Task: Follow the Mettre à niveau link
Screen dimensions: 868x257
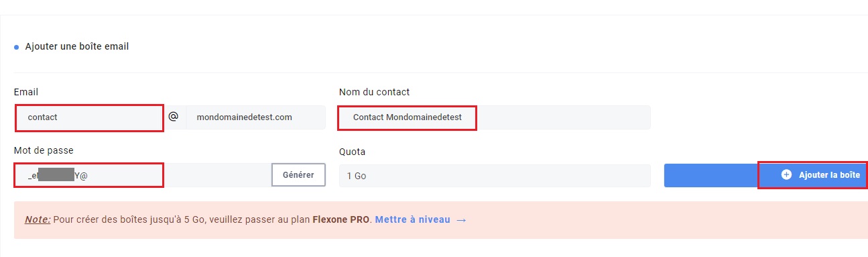Action: (412, 219)
